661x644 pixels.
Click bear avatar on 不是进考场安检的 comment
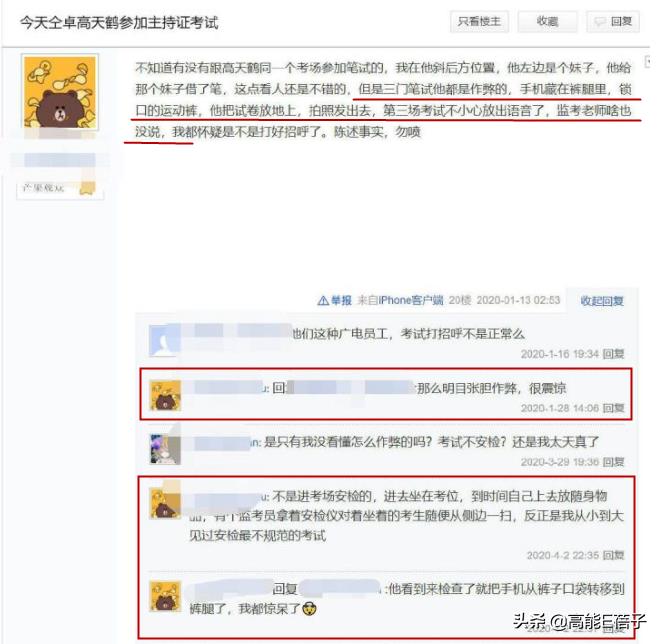pyautogui.click(x=165, y=503)
